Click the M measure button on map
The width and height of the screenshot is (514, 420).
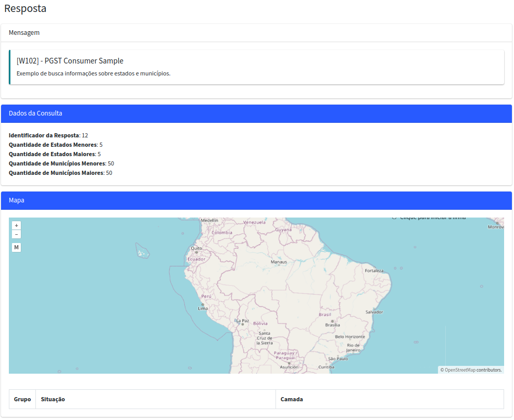pos(17,247)
